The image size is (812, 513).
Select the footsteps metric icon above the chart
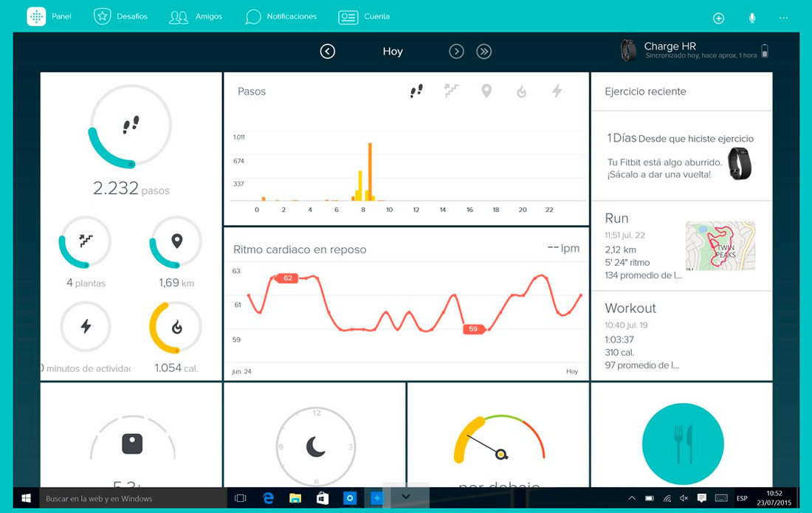click(x=416, y=91)
